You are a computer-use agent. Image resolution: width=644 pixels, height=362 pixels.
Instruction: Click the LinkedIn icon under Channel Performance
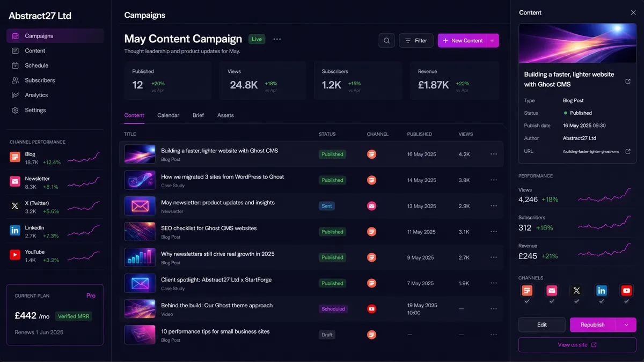pyautogui.click(x=15, y=231)
